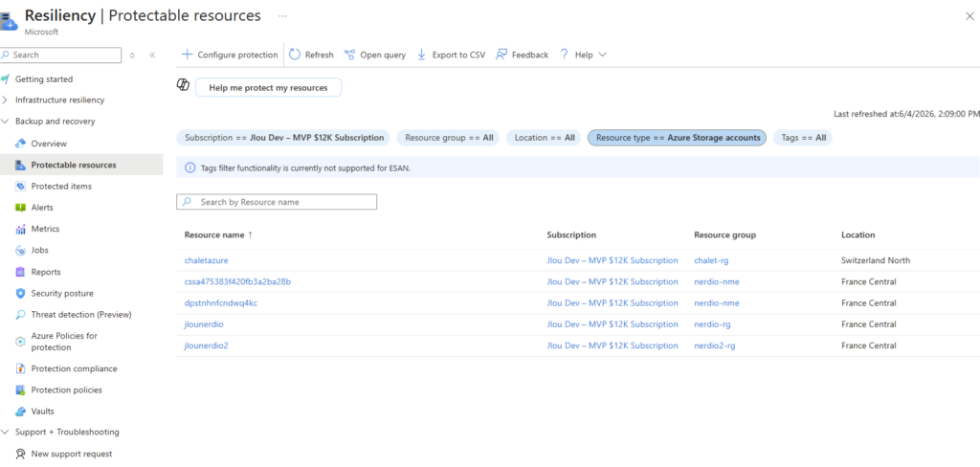
Task: Click the Export to CSV download icon
Action: pos(421,55)
